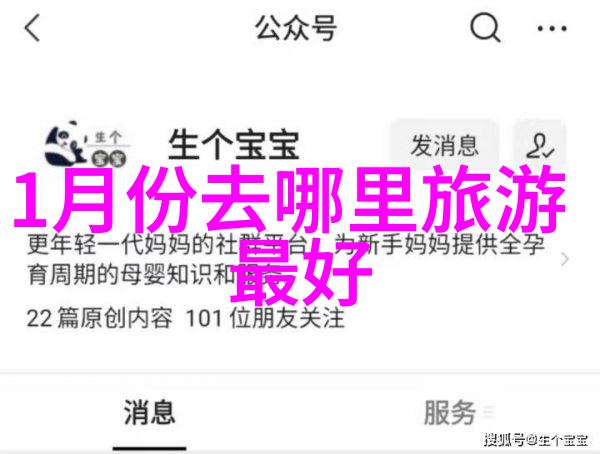
Task: Open the three-dot more options menu
Action: [552, 28]
